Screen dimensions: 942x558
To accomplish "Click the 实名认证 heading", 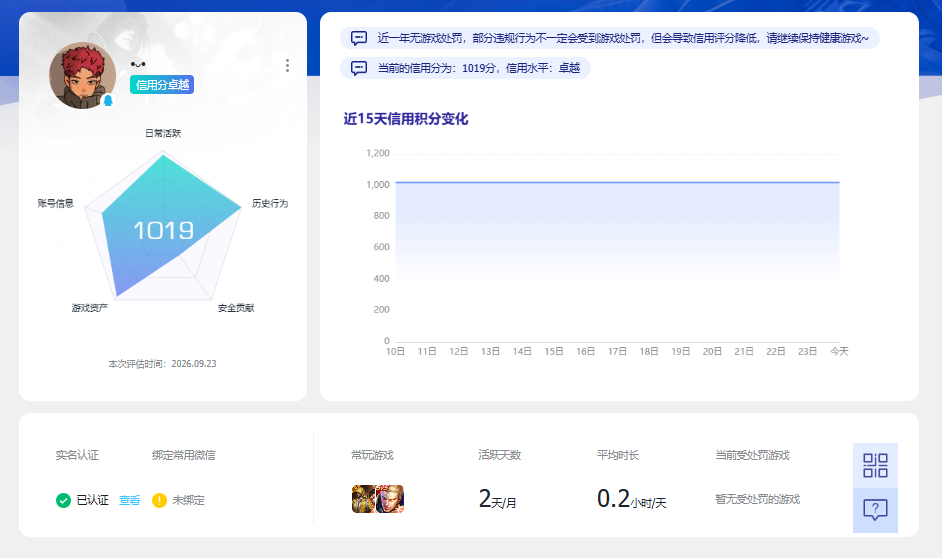I will [77, 455].
